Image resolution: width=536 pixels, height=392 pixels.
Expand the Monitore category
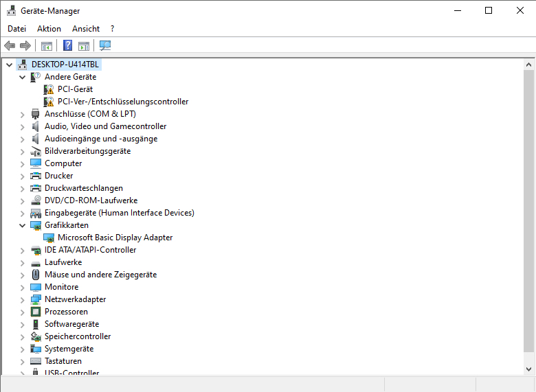click(22, 288)
